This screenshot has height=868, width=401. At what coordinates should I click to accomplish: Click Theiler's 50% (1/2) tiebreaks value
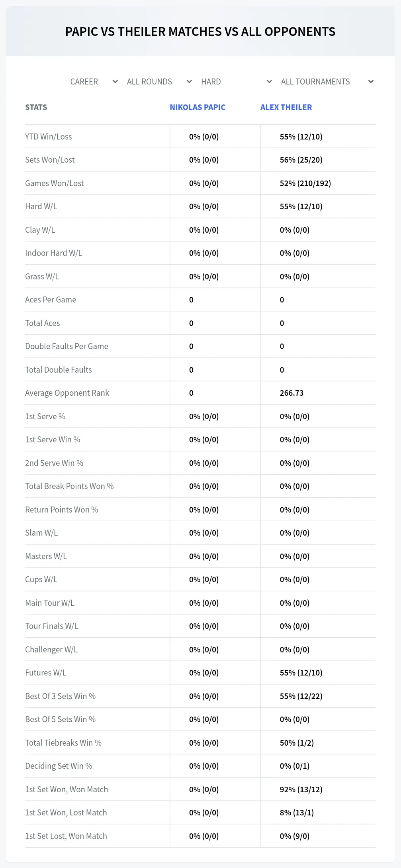tap(297, 743)
